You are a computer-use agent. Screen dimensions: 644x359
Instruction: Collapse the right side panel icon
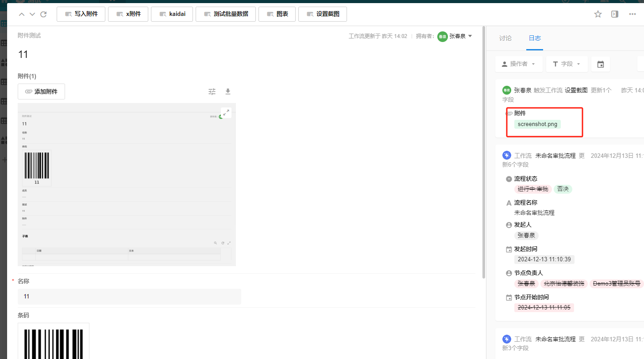pos(615,14)
